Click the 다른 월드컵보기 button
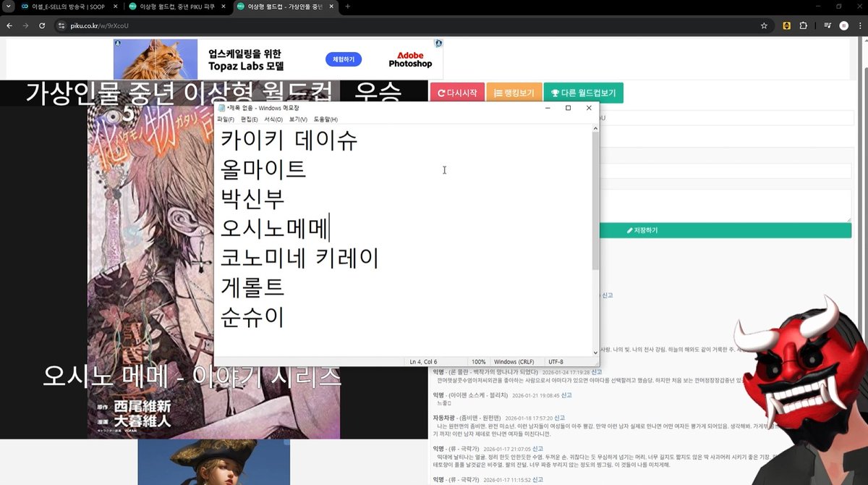 click(x=583, y=93)
